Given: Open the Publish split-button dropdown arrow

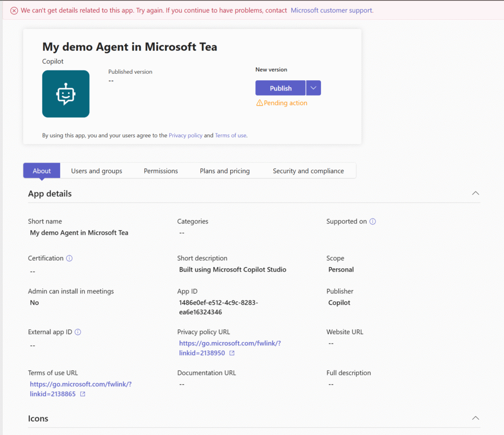Looking at the screenshot, I should tap(314, 88).
